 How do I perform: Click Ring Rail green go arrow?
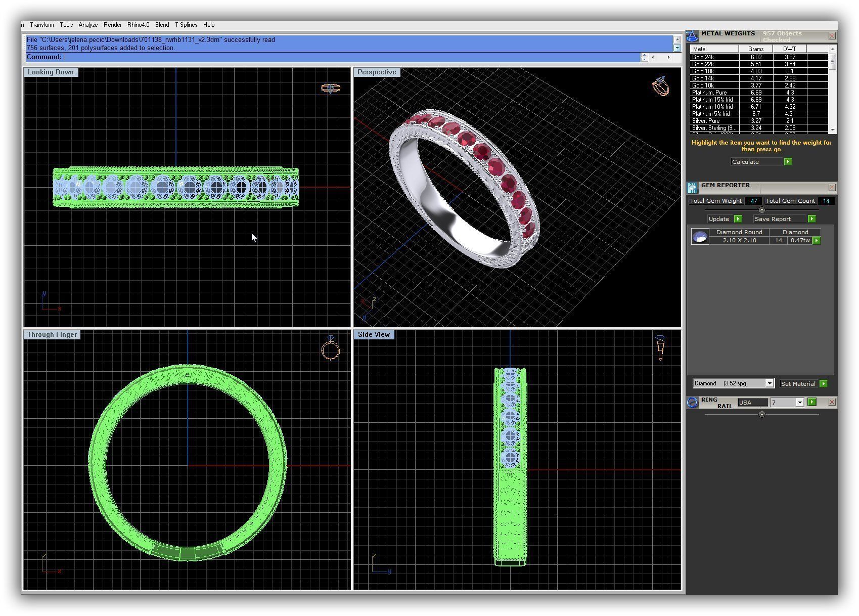coord(811,402)
